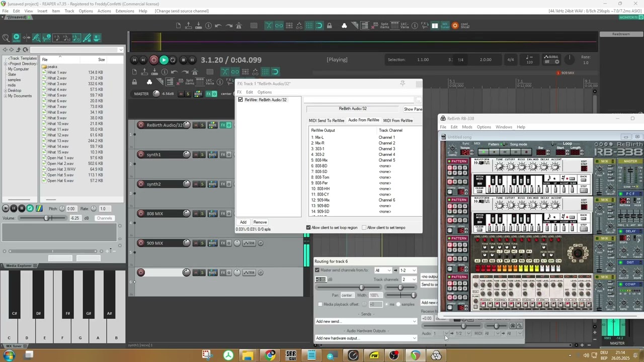Screen dimensions: 644x362
Task: Open REAPER Extensions menu
Action: click(x=125, y=11)
